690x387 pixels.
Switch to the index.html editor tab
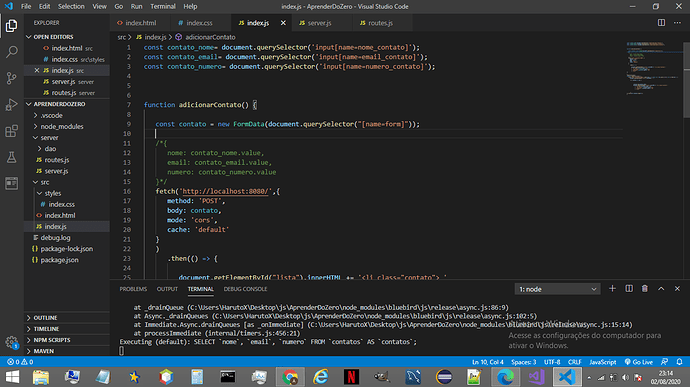[x=140, y=23]
